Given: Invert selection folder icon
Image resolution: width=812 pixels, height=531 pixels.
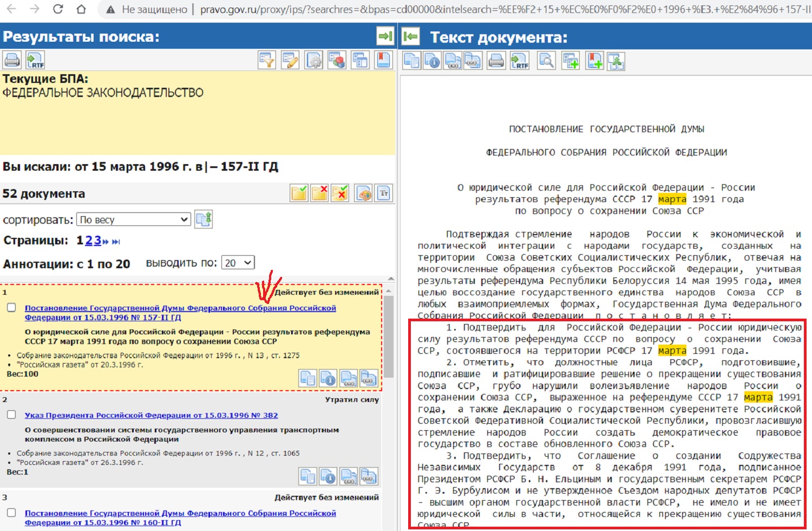Looking at the screenshot, I should 340,193.
